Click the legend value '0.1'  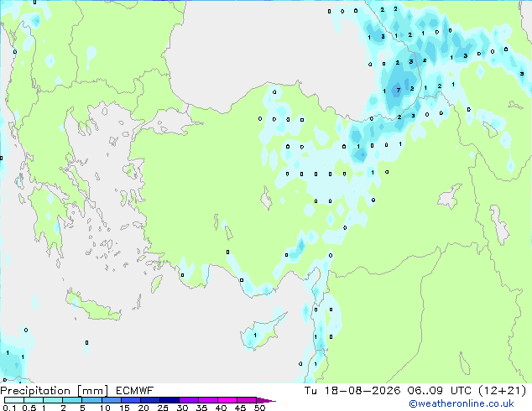[x=9, y=408]
